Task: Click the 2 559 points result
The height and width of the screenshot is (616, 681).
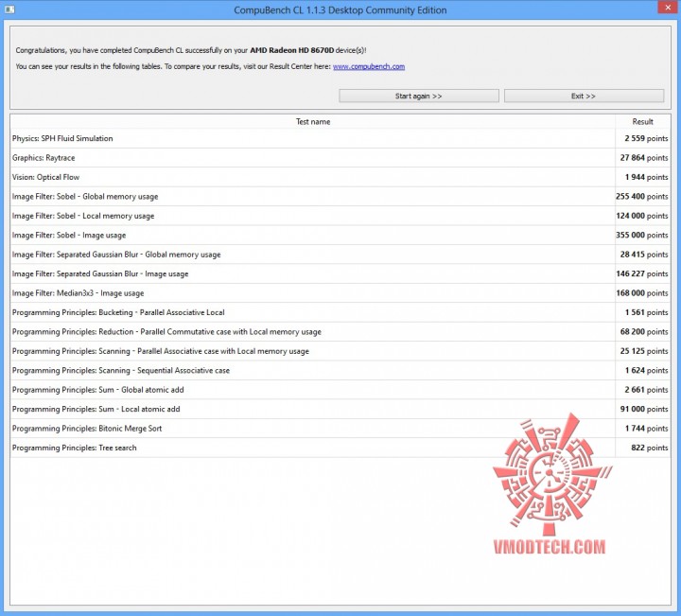Action: click(646, 138)
